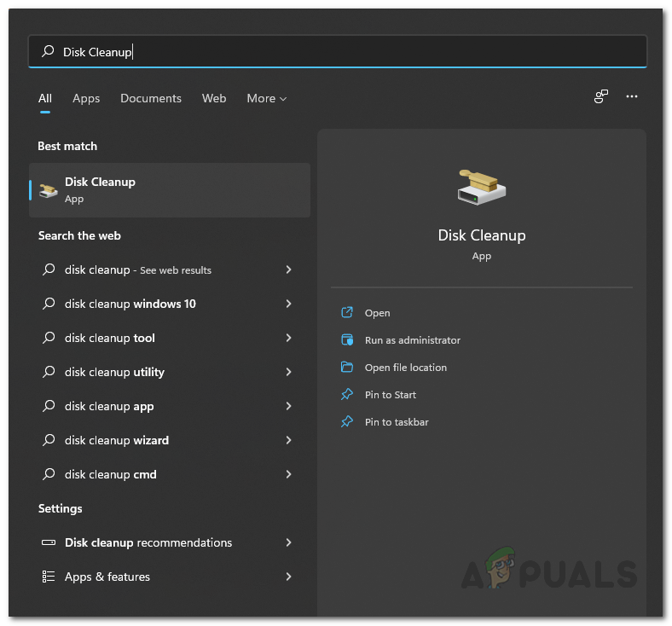Expand the 'disk cleanup app' chevron
672x626 pixels.
point(288,406)
